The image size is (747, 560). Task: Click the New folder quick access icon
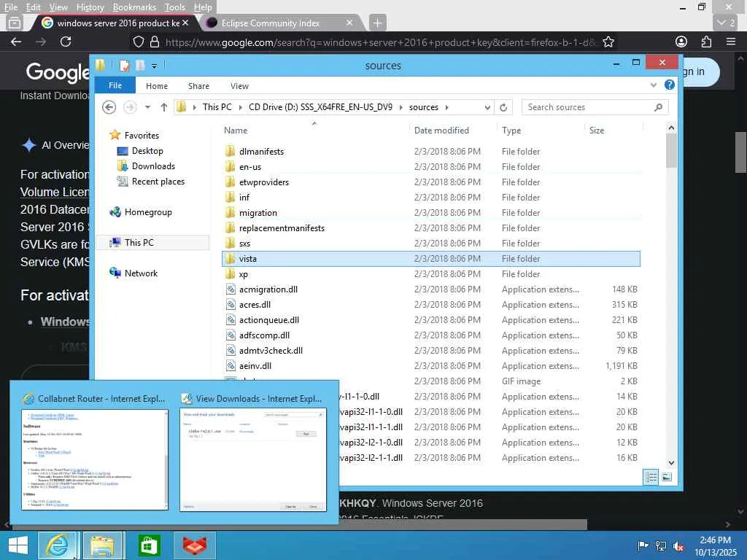[140, 65]
